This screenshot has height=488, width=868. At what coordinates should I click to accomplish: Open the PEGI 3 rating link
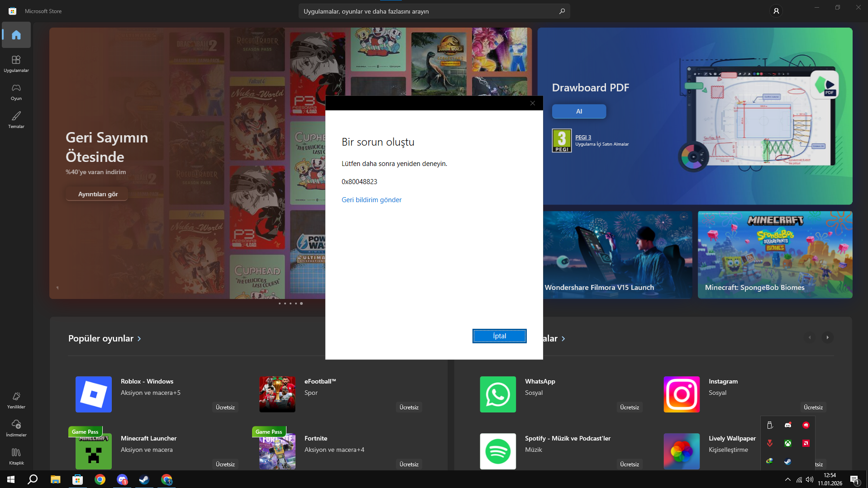click(x=583, y=137)
